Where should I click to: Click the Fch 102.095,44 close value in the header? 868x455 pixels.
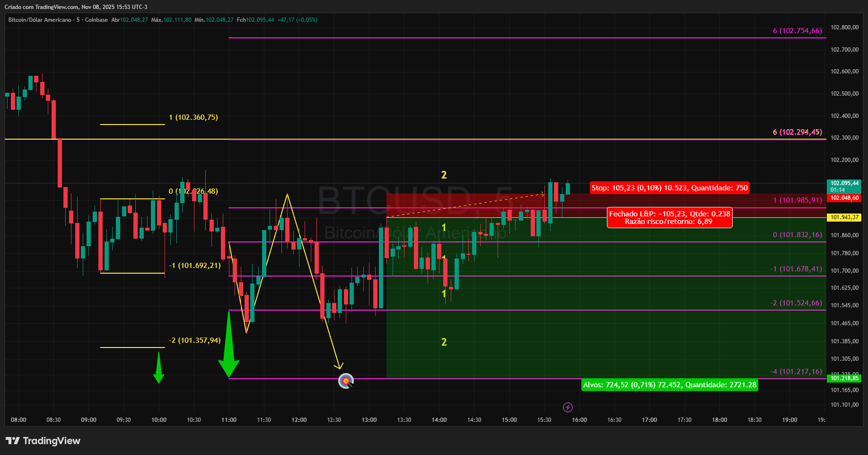pos(255,20)
